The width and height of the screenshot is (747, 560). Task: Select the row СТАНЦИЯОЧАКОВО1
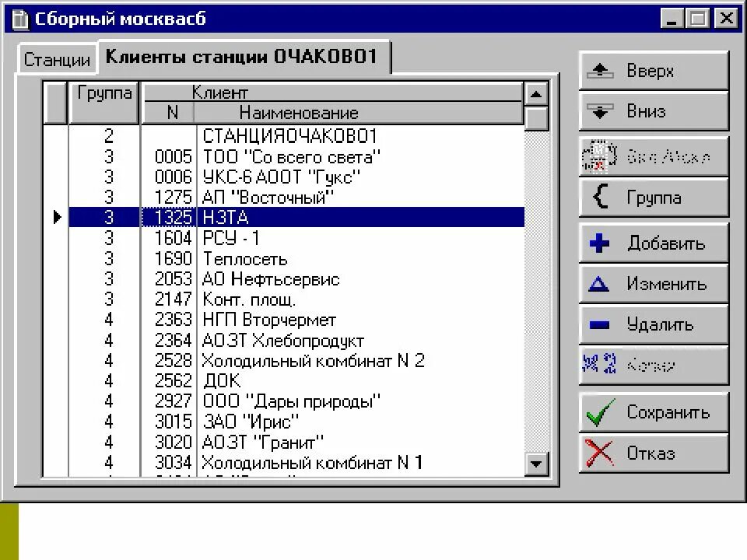(x=289, y=136)
